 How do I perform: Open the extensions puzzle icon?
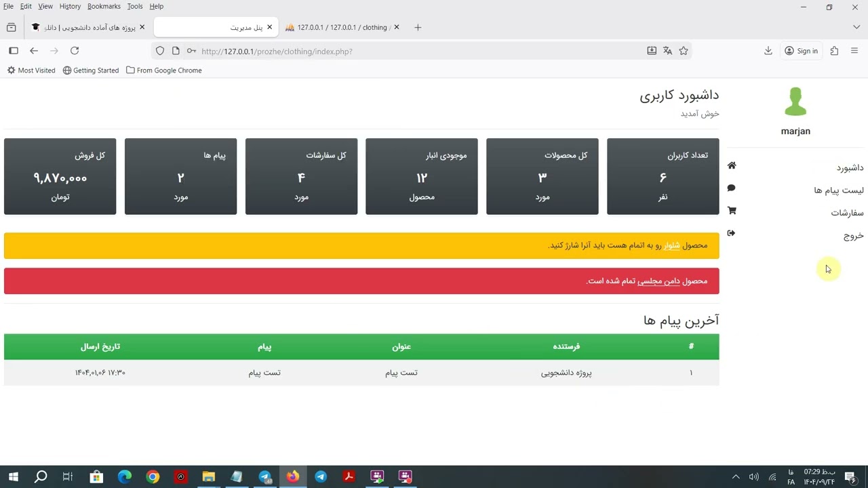click(834, 51)
